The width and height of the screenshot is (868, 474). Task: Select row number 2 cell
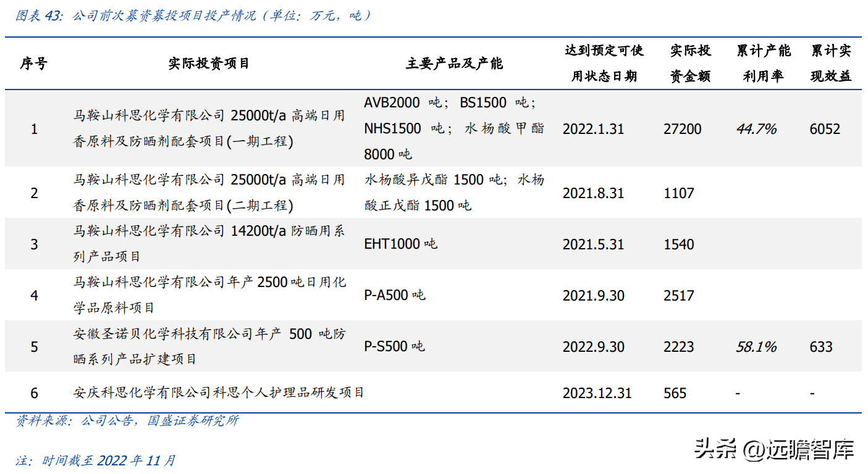pyautogui.click(x=34, y=193)
